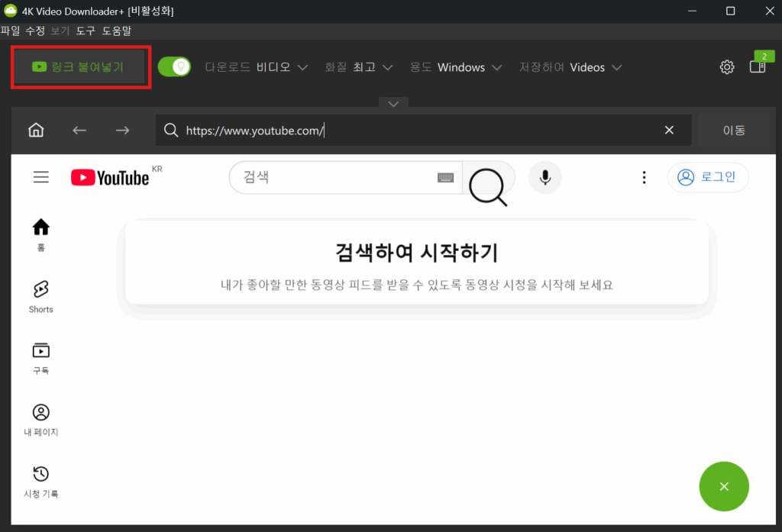Open the downloads panel icon with badge 2
This screenshot has height=532, width=782.
coord(758,66)
